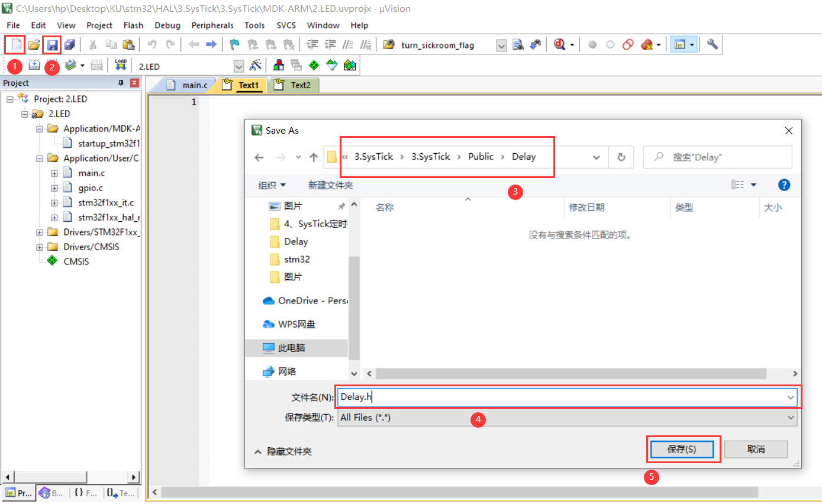Screen dimensions: 822x504
Task: Open the 2.LED target selection dropdown
Action: (x=239, y=66)
